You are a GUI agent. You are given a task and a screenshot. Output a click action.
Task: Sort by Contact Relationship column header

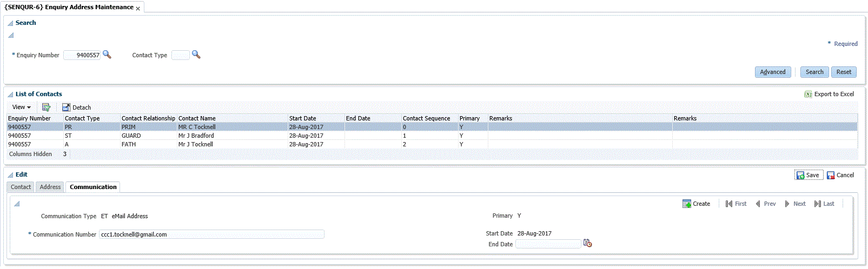148,118
